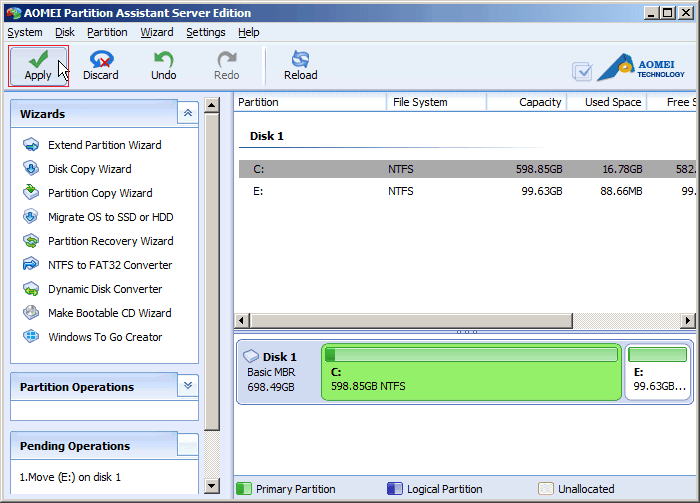
Task: Sort by Used Space column header
Action: 607,102
